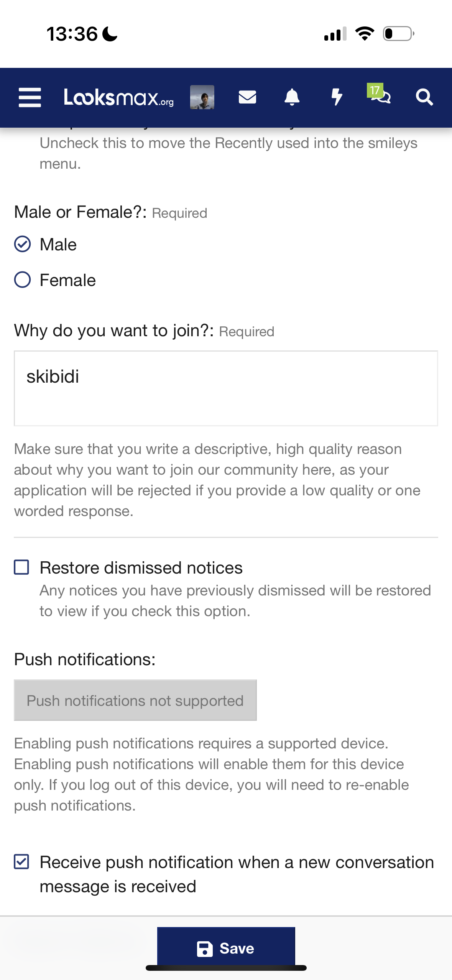Check Restore dismissed notices checkbox
This screenshot has height=980, width=452.
22,567
